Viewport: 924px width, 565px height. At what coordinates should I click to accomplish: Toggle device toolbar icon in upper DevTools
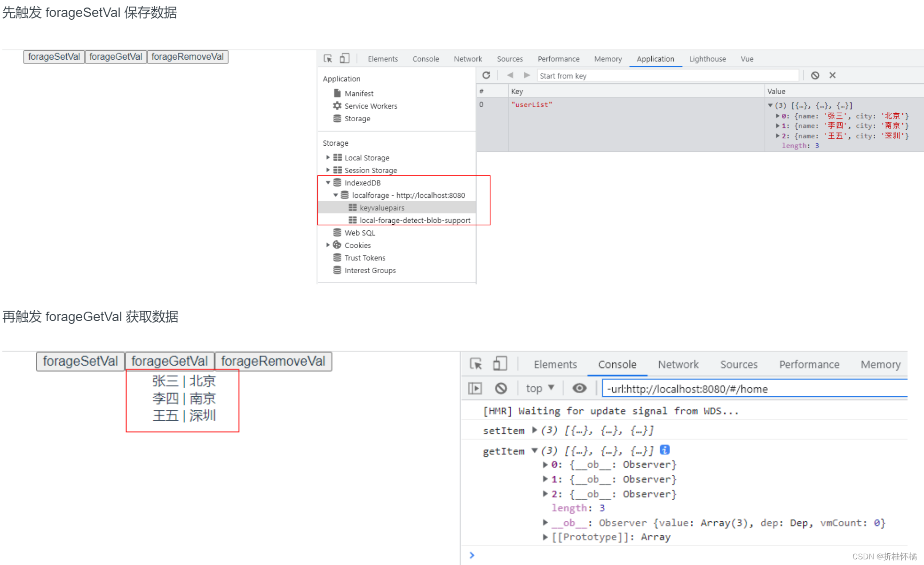click(x=345, y=58)
